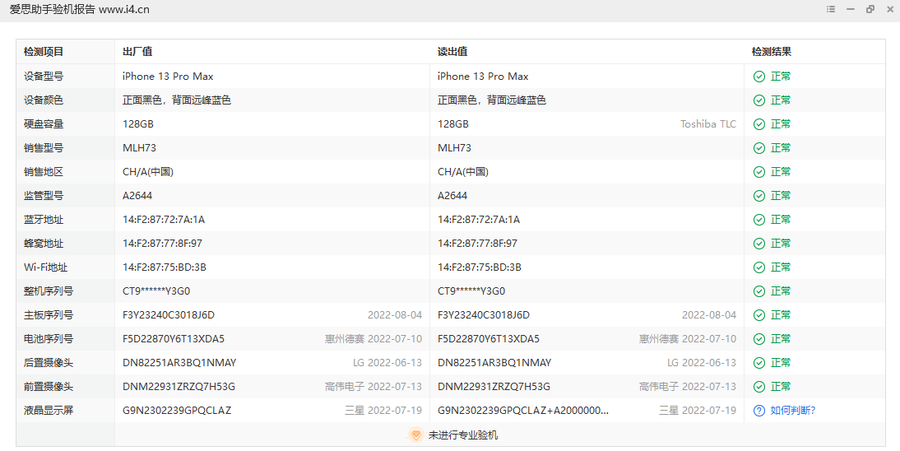Click the 检测结果 column header

tap(771, 52)
